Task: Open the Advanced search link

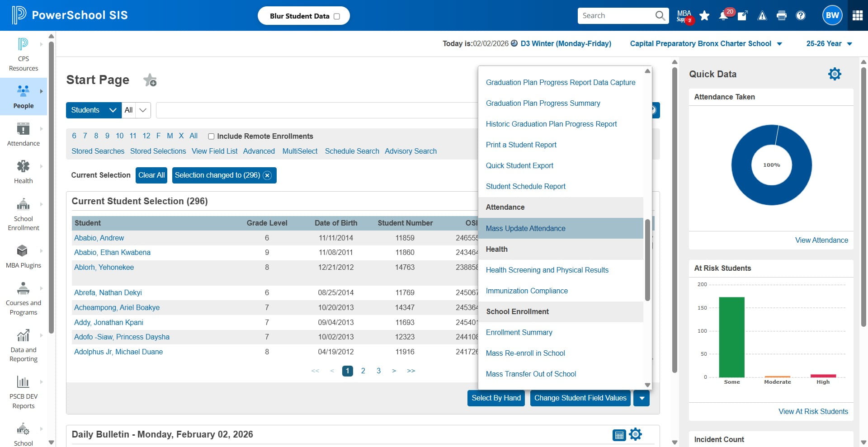Action: [259, 151]
